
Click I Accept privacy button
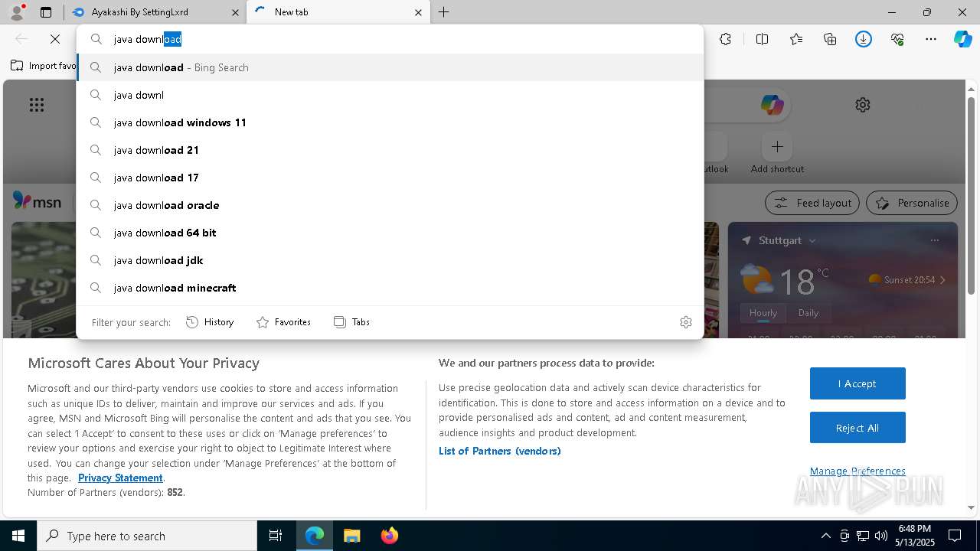click(857, 383)
